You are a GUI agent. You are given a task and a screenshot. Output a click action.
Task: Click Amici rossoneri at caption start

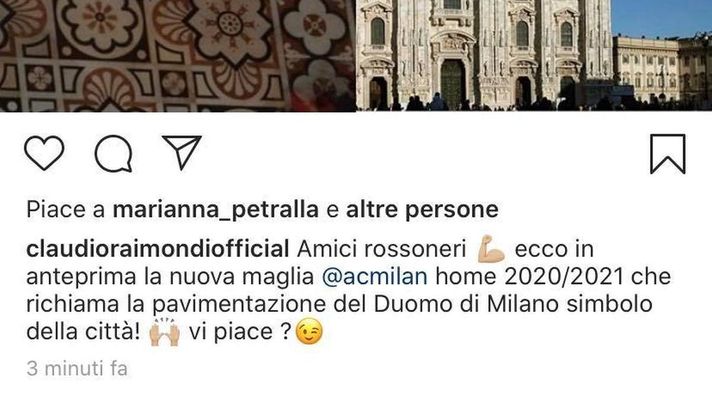click(x=382, y=249)
